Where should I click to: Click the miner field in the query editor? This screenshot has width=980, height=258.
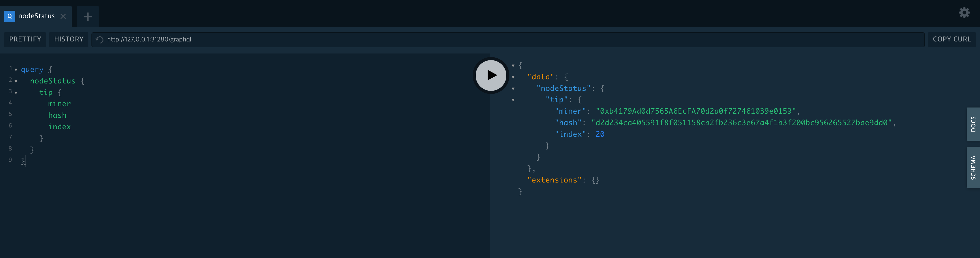tap(59, 104)
